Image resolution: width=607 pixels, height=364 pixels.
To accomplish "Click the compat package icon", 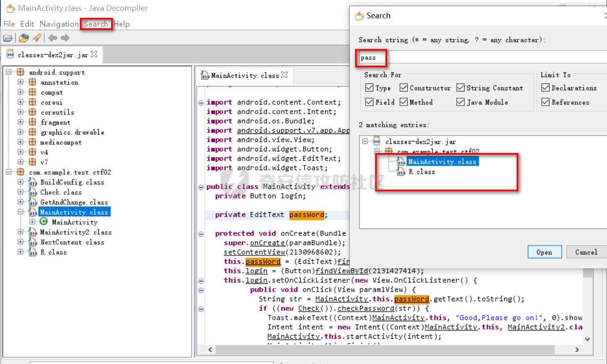I will click(32, 92).
